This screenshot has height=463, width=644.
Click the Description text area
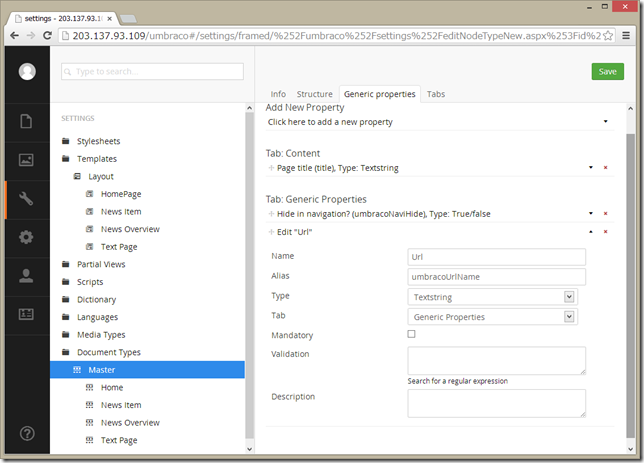pyautogui.click(x=497, y=403)
